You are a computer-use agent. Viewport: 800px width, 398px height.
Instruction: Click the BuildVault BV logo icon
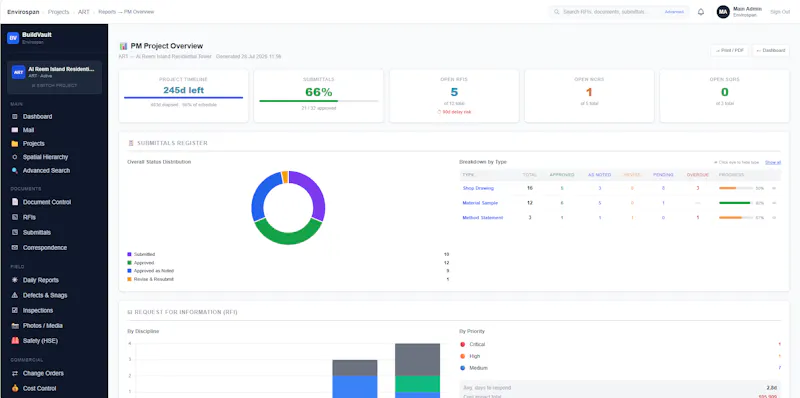(13, 38)
